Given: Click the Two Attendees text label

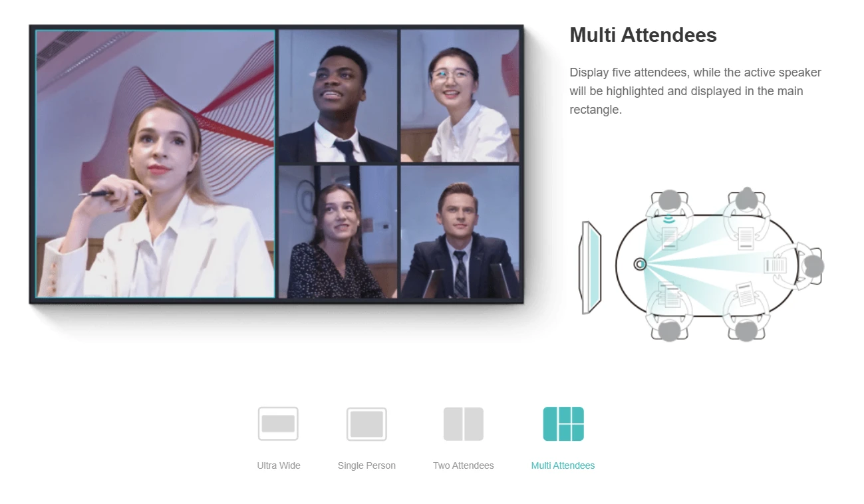Looking at the screenshot, I should click(x=464, y=465).
